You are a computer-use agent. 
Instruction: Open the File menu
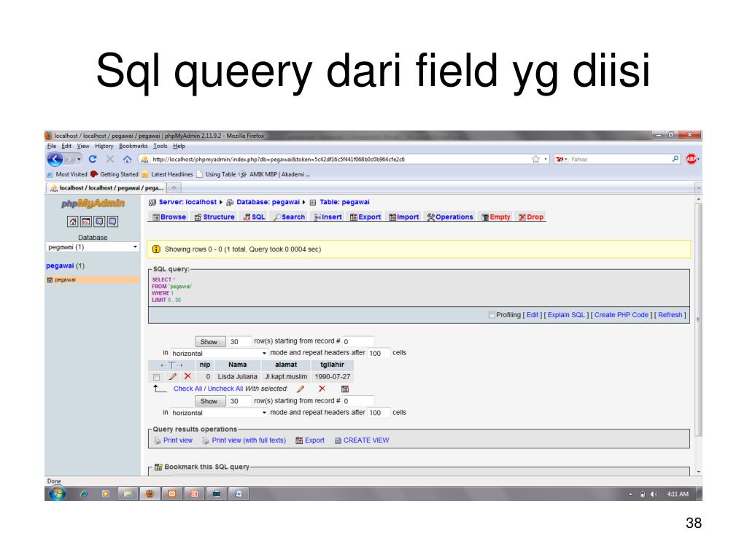coord(52,146)
